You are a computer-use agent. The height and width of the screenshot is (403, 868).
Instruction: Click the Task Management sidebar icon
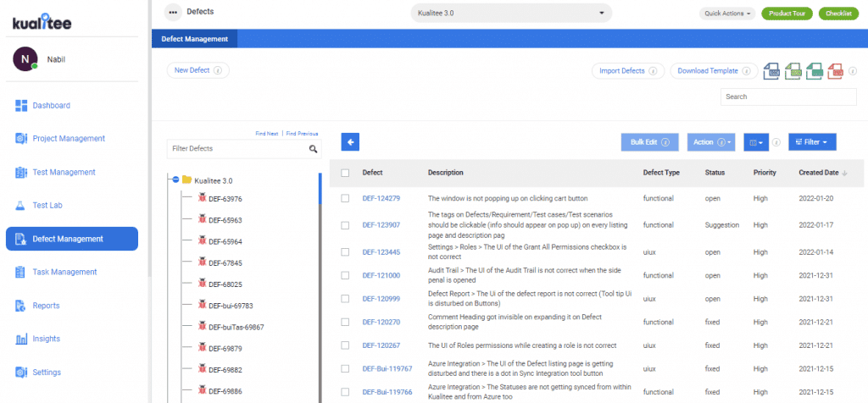(21, 272)
